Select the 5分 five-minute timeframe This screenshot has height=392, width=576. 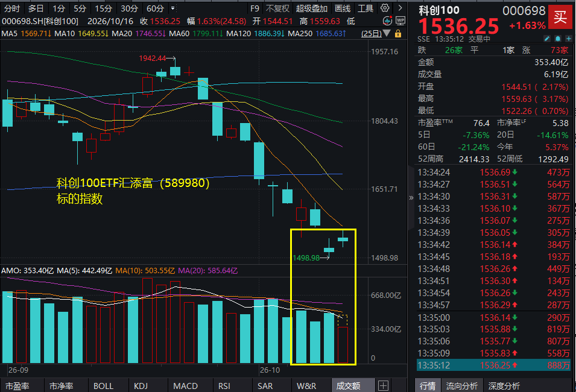pyautogui.click(x=80, y=8)
